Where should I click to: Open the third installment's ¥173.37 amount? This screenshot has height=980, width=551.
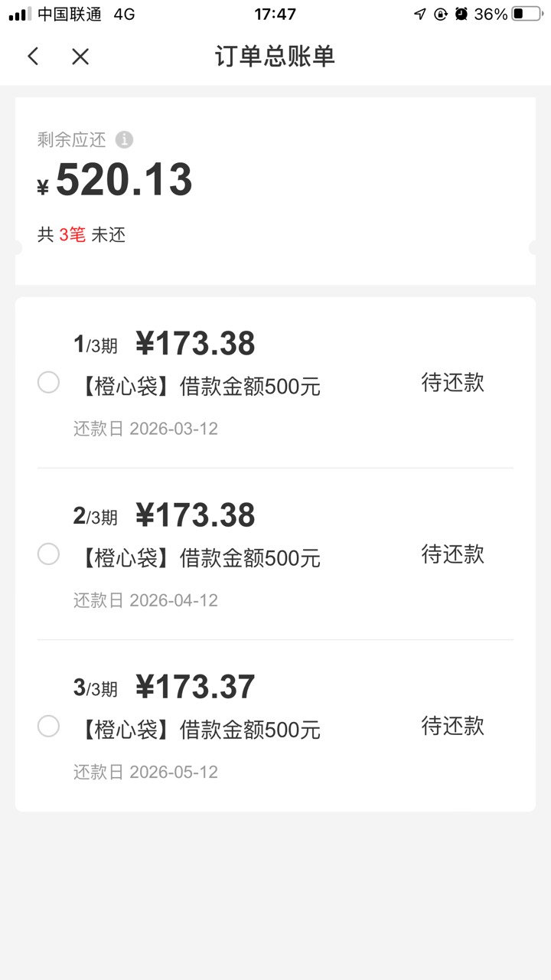pyautogui.click(x=195, y=687)
